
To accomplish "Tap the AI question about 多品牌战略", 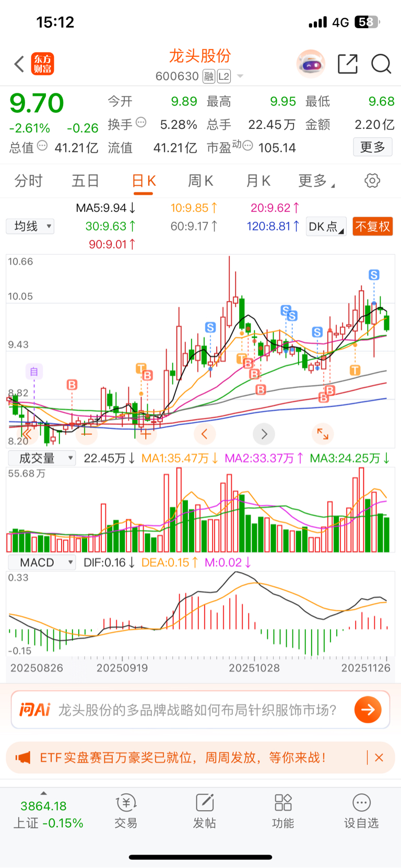I will pyautogui.click(x=197, y=710).
